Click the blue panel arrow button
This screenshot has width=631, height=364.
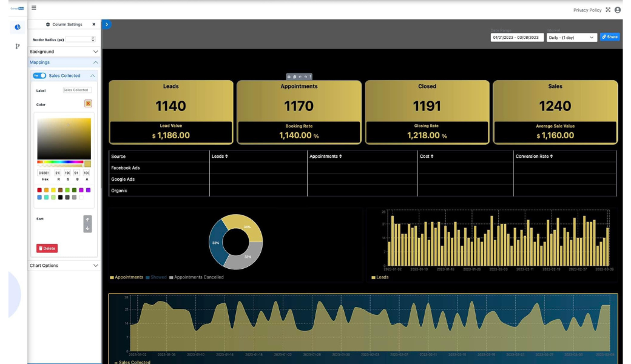[107, 25]
